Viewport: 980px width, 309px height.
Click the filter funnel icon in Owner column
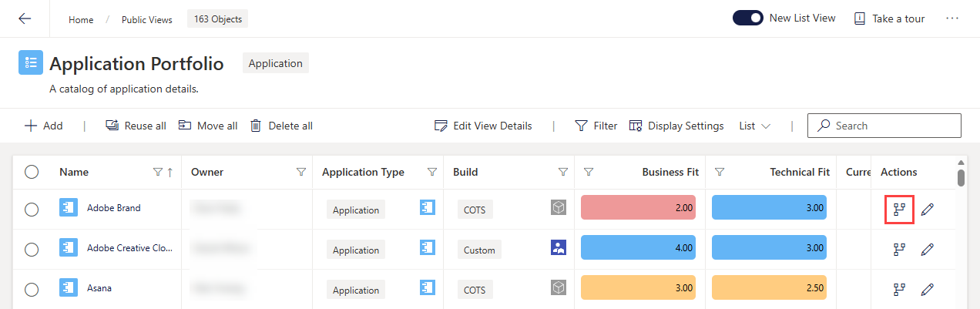click(301, 172)
